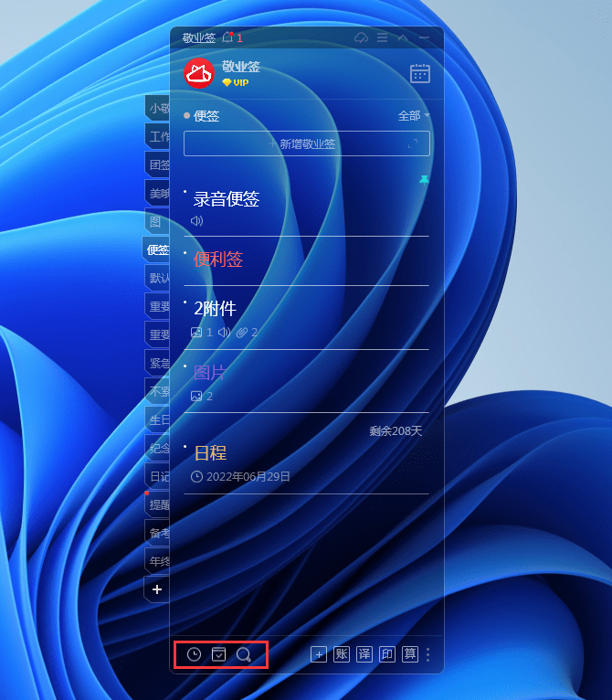
Task: Click the 新增敬业签 new note input box
Action: pos(307,143)
